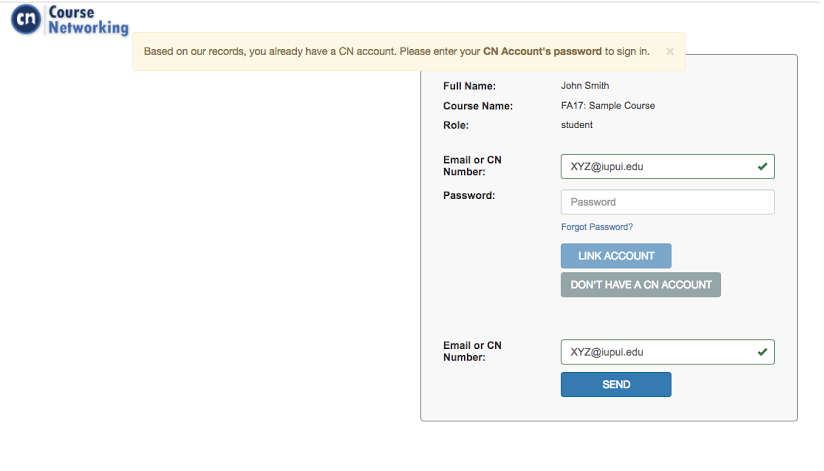This screenshot has width=824, height=471.
Task: Click the bold CN Account's password text in the alert
Action: [x=542, y=52]
